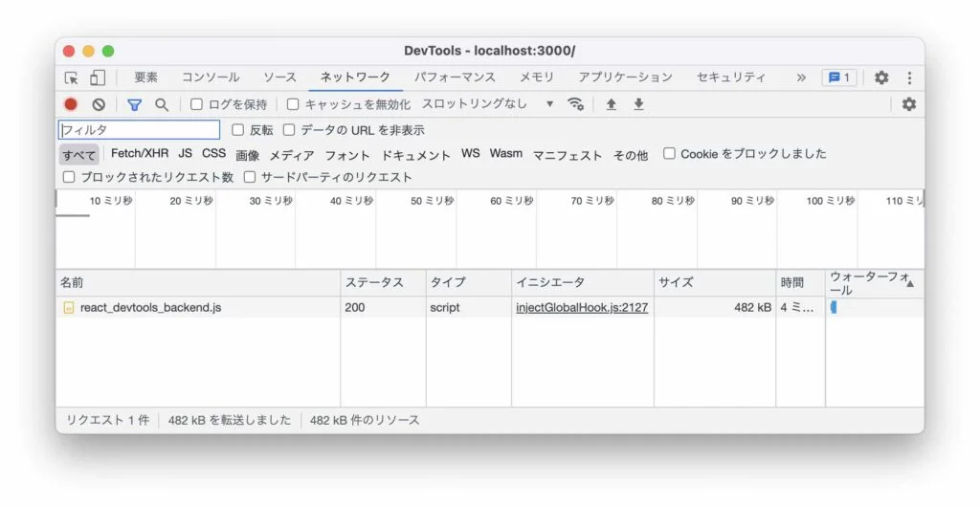Click the フィルタ text input field
Screen dimensions: 980x507
click(x=140, y=130)
